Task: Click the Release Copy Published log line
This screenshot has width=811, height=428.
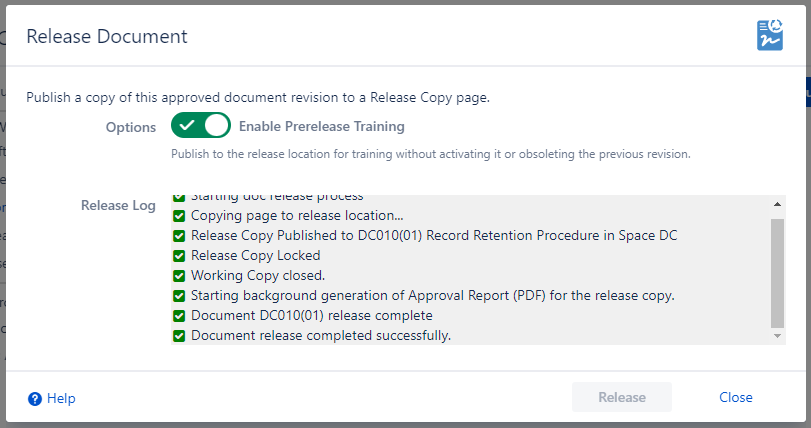Action: (434, 235)
